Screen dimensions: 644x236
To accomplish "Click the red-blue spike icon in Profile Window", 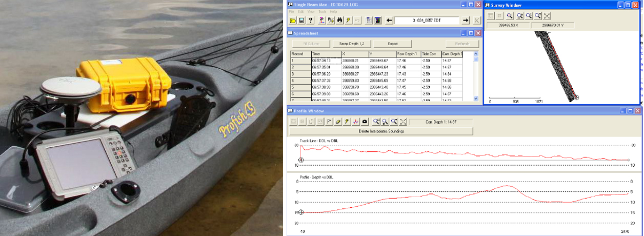I will pos(356,122).
